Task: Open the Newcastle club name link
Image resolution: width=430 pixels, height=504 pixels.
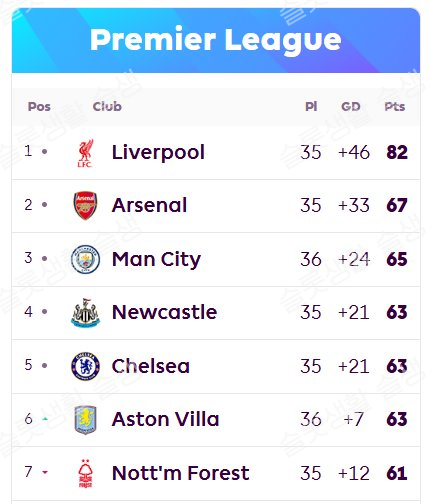Action: tap(164, 312)
